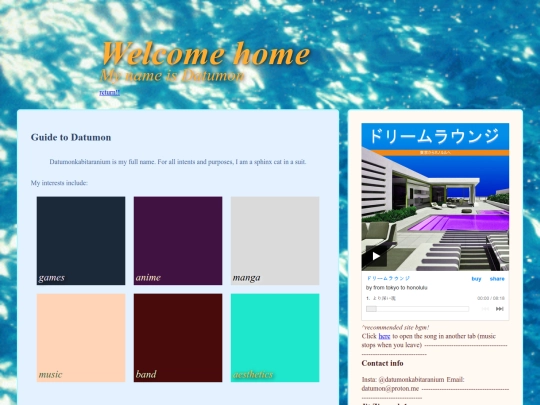The height and width of the screenshot is (405, 540).
Task: Open the band interest tile
Action: (178, 338)
